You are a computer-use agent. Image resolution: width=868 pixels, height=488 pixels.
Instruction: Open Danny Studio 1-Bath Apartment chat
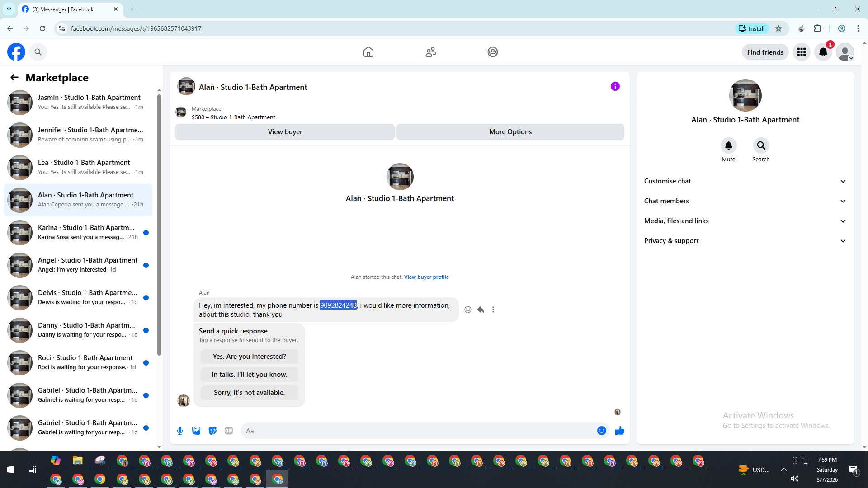78,330
